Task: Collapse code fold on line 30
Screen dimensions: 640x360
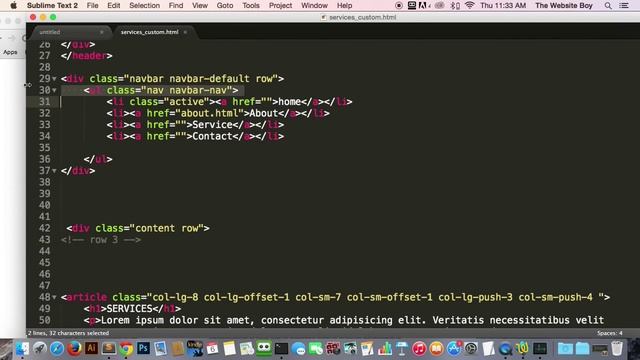Action: [x=54, y=90]
